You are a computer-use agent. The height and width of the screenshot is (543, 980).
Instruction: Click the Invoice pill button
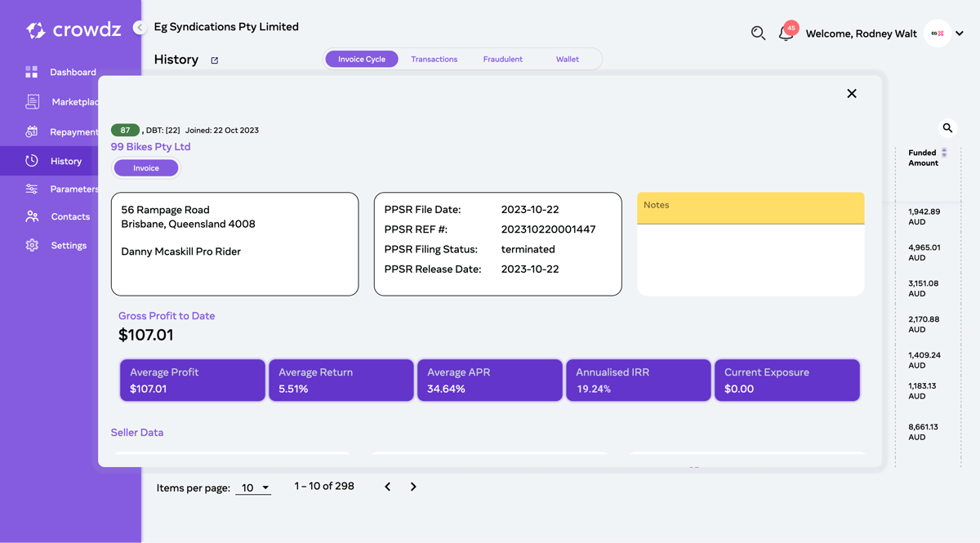tap(146, 167)
